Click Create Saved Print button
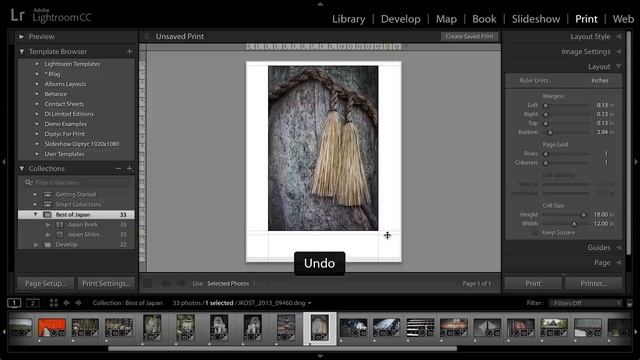Screen dimensions: 640x360 [469, 36]
